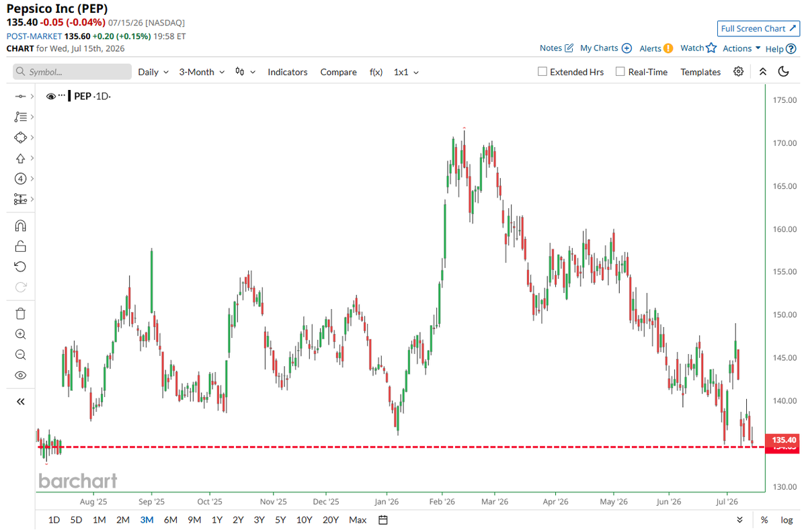Click the PEP ·1D· series label
The height and width of the screenshot is (532, 806).
93,96
